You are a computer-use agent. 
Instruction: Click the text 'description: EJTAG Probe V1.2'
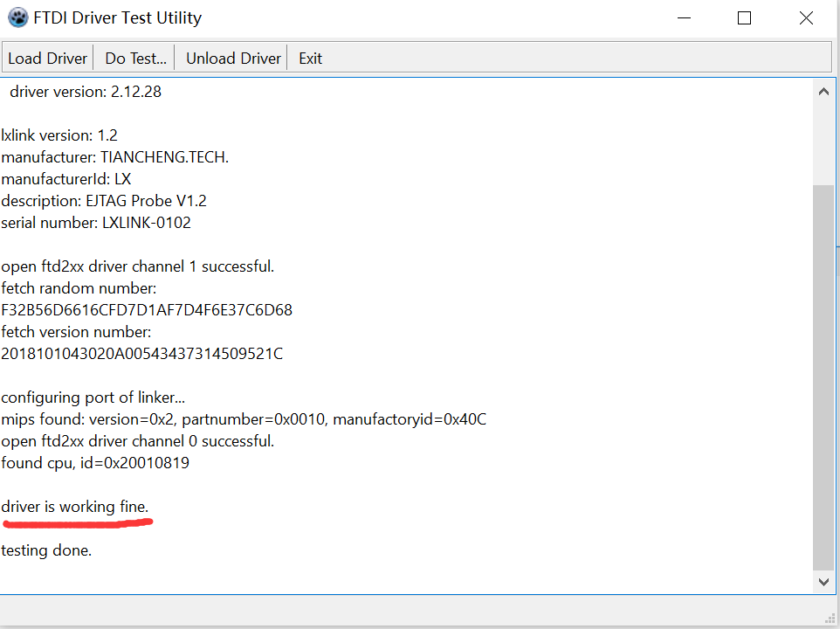pyautogui.click(x=103, y=201)
